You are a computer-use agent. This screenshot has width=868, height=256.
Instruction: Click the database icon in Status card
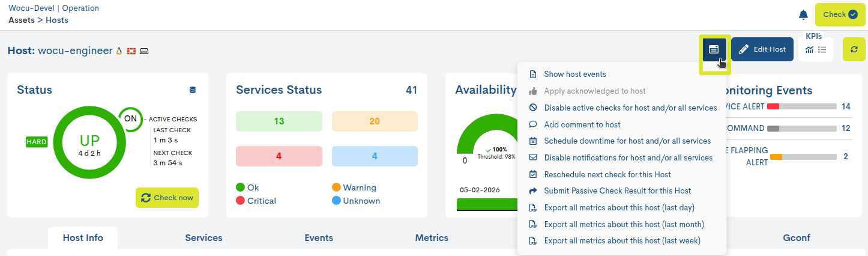point(193,90)
